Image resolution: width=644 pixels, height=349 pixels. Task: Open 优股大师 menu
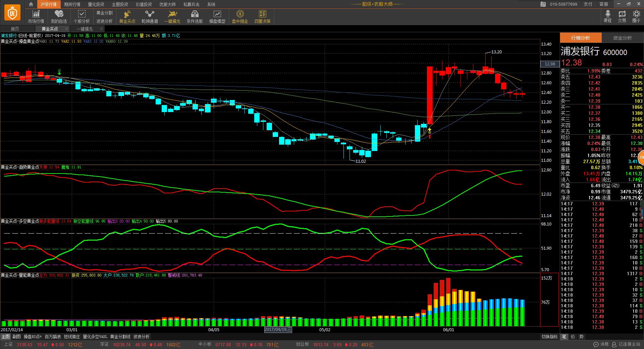[167, 4]
